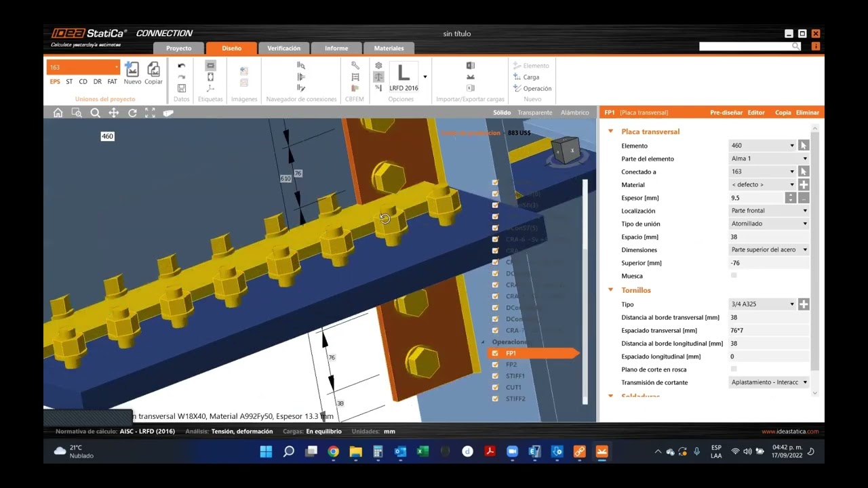This screenshot has width=868, height=488.
Task: Add new material with plus button
Action: coord(804,184)
